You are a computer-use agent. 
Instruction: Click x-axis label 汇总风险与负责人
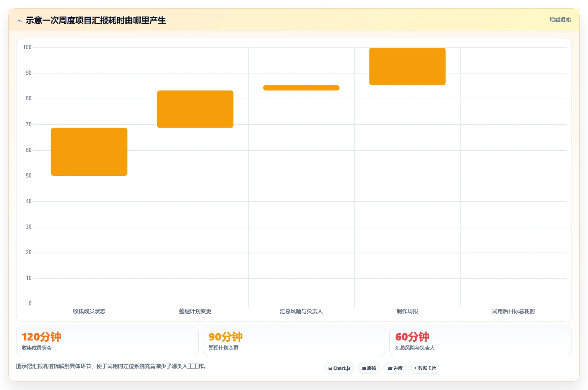pos(301,311)
